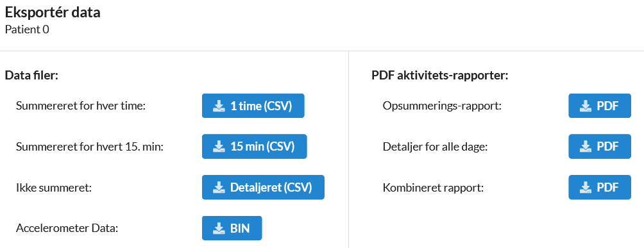Download the Opsummerings-rapport PDF
Viewport: 644px width, 248px height.
click(600, 106)
